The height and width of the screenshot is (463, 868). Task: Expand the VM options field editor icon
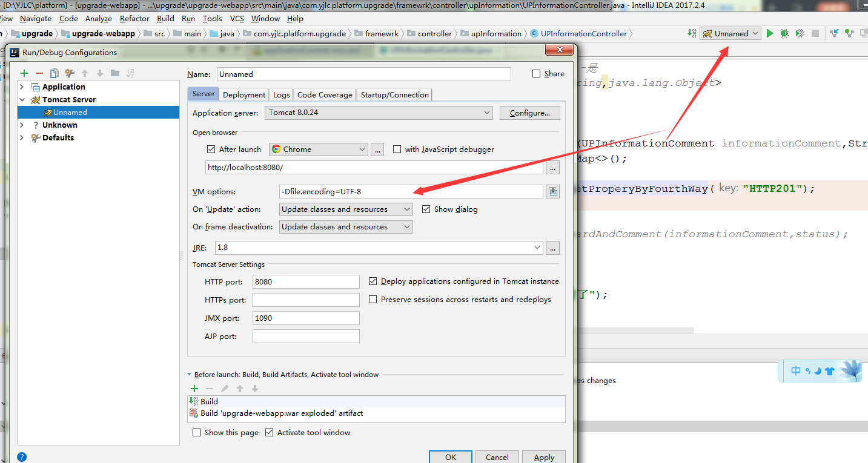click(x=552, y=192)
